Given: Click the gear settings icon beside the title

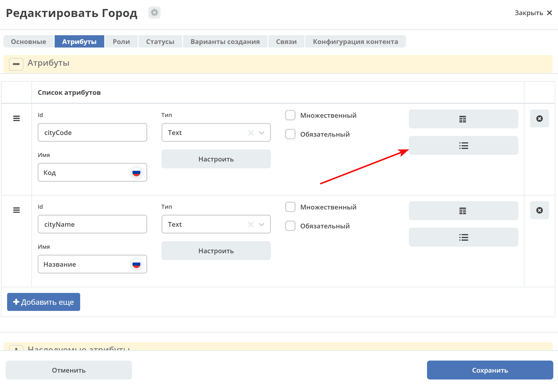Looking at the screenshot, I should tap(154, 12).
